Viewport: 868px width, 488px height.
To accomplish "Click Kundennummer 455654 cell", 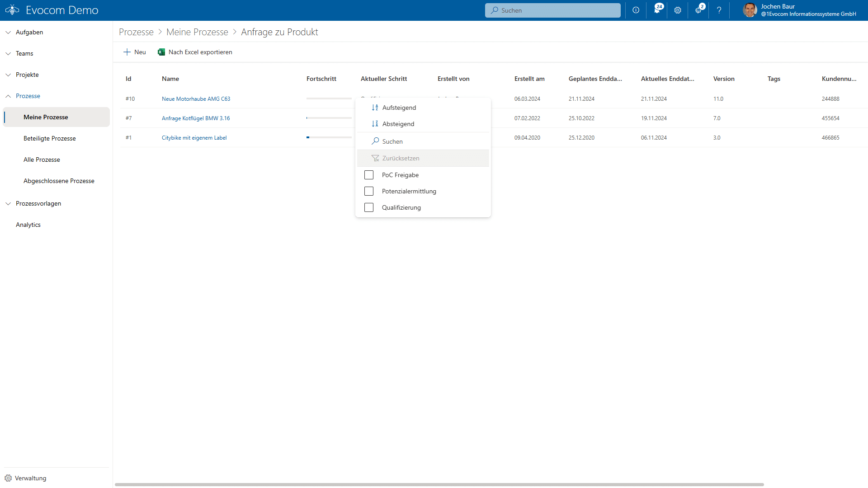I will tap(830, 118).
